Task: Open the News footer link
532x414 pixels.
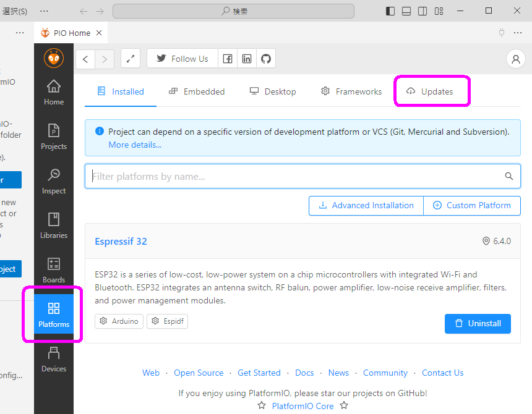Action: pos(338,373)
